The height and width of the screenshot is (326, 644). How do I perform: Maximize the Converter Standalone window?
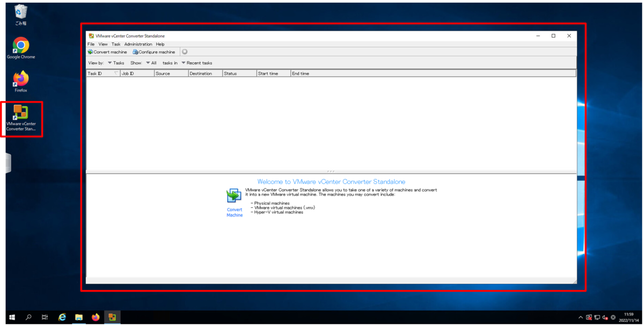553,36
